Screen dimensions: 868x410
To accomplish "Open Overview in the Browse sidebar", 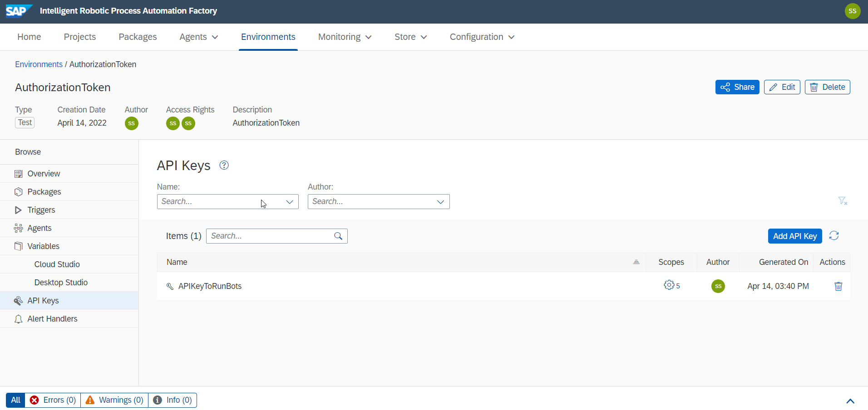I will coord(69,174).
